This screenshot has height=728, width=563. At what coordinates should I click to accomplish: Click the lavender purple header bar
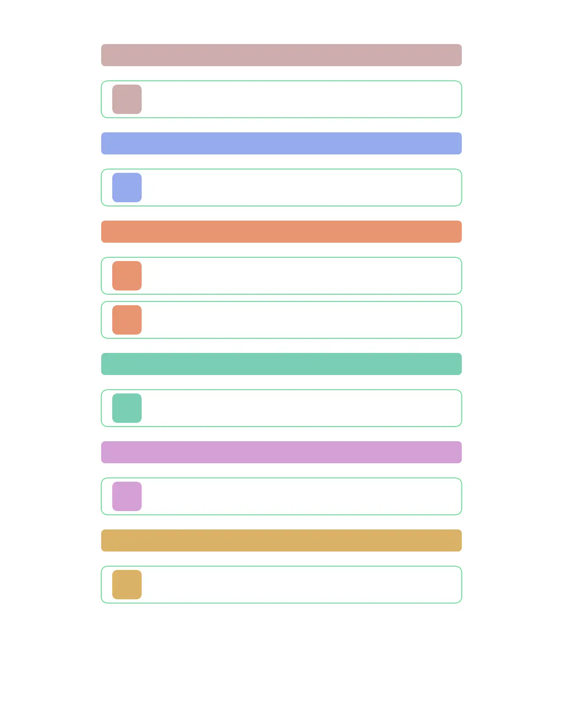(281, 452)
